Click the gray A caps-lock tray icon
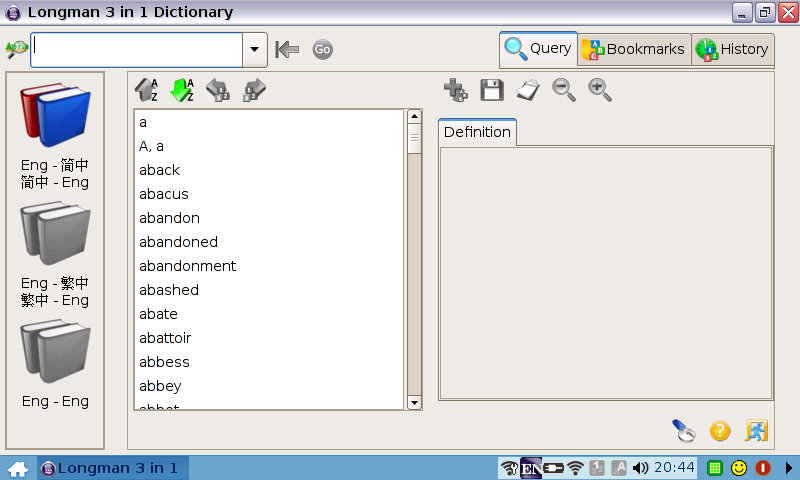This screenshot has height=480, width=800. (619, 468)
